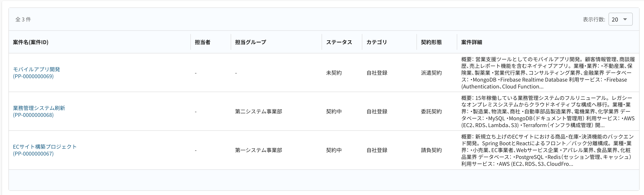
Task: Select 第二システム事業部 group cell
Action: (x=259, y=111)
